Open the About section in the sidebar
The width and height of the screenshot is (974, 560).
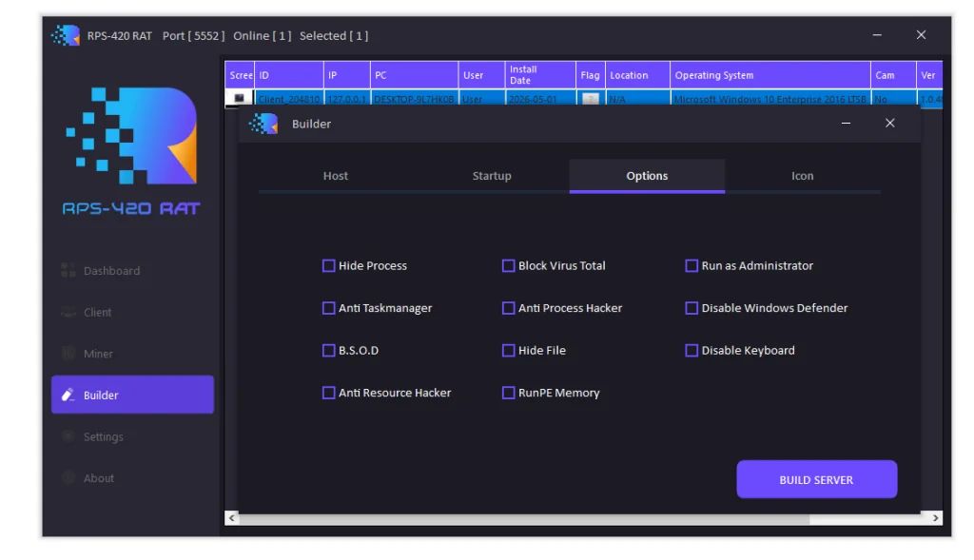(98, 478)
